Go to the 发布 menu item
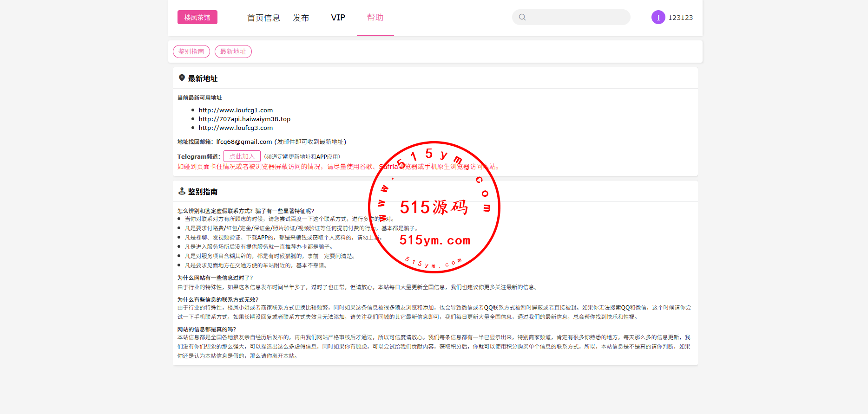This screenshot has height=414, width=868. (301, 18)
